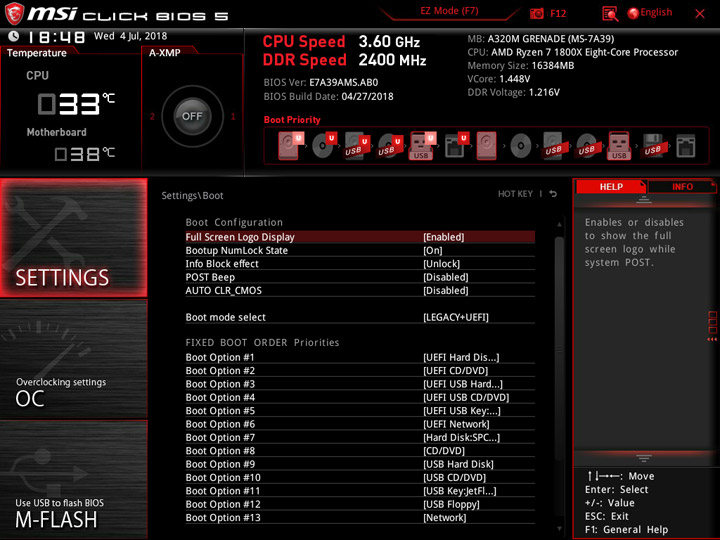Click the UEFI USB hard disk boot icon
Screen dimensions: 720x540
[x=357, y=146]
